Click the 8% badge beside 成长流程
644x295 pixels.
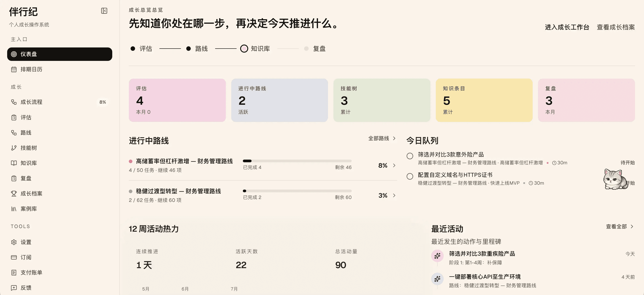click(103, 102)
